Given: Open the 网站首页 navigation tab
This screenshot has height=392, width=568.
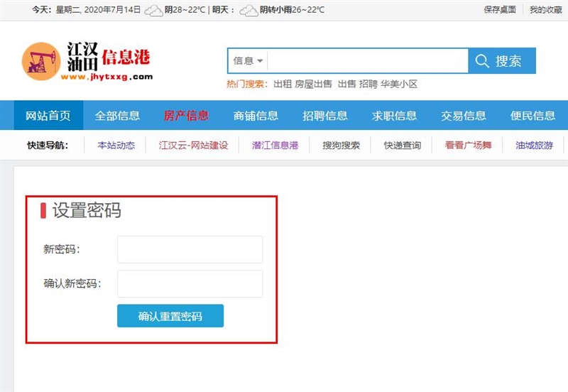Looking at the screenshot, I should click(48, 116).
